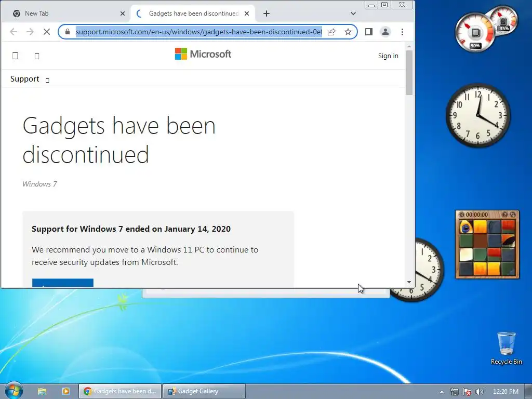Image resolution: width=532 pixels, height=399 pixels.
Task: Click the large CPU meter gadget dial
Action: 475,33
